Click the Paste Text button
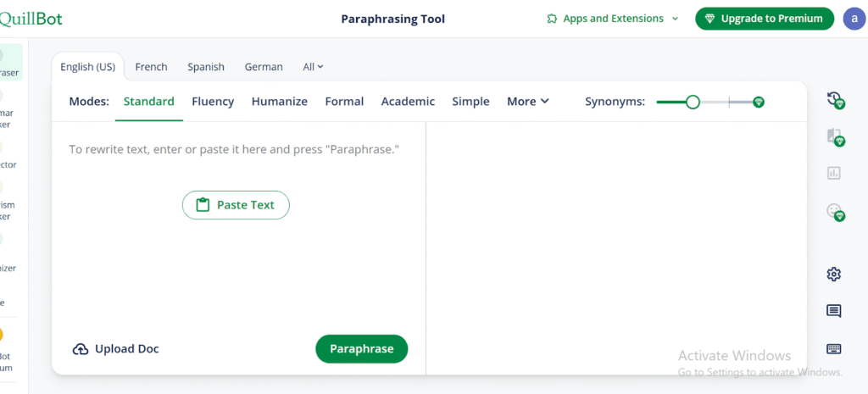This screenshot has width=868, height=394. (x=236, y=205)
